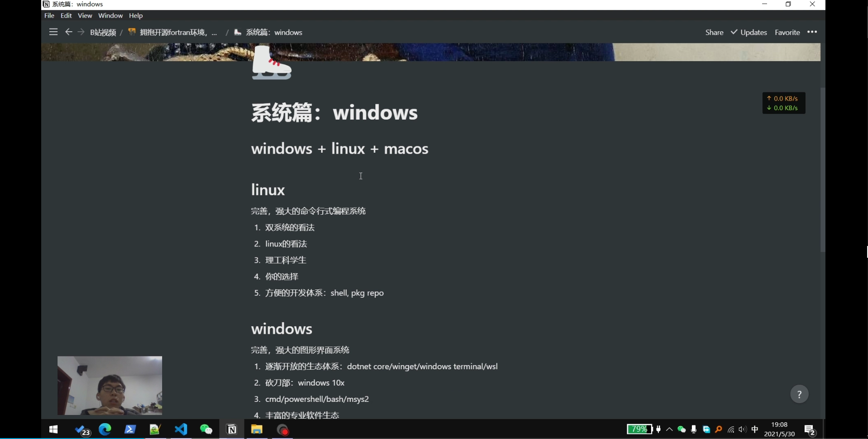Click the windows section heading
Screen dimensions: 868x439
[282, 328]
